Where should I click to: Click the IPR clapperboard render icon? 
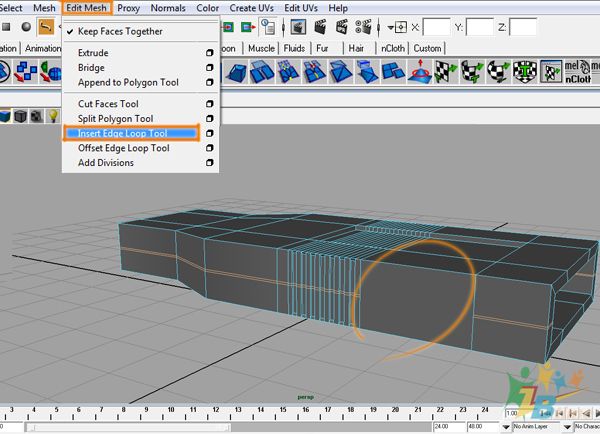(x=341, y=27)
